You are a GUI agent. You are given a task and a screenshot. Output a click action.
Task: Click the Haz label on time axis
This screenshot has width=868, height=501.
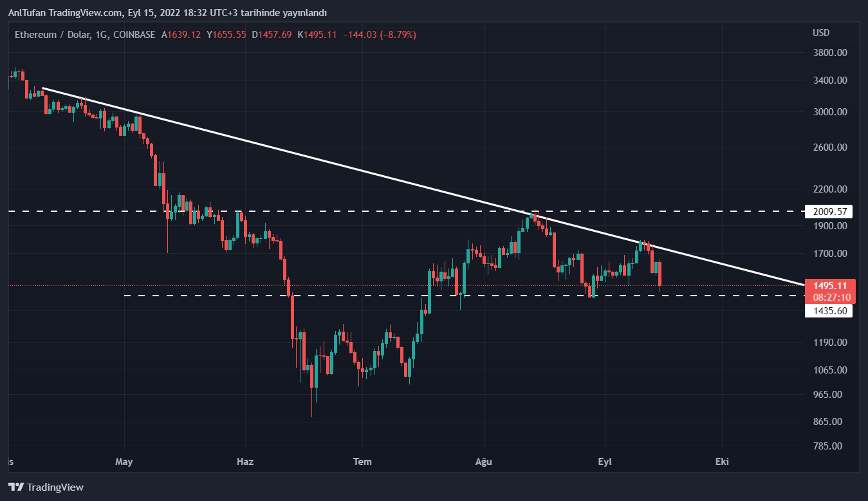tap(245, 462)
